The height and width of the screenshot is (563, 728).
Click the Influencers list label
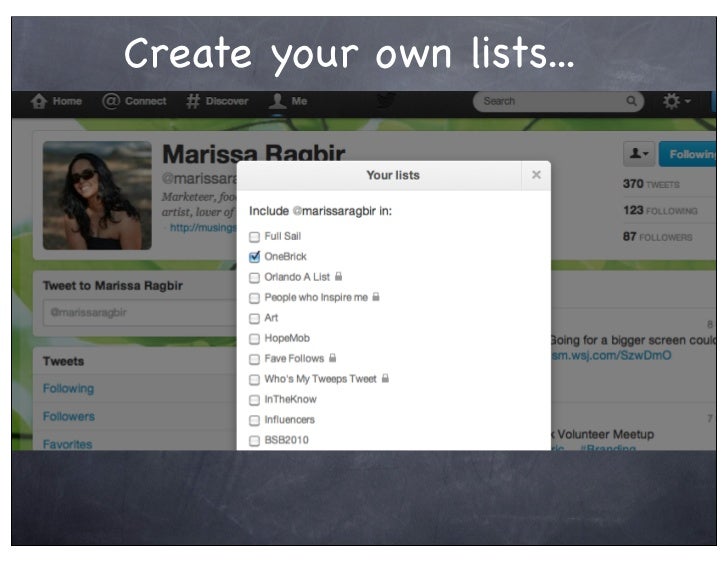tap(290, 420)
